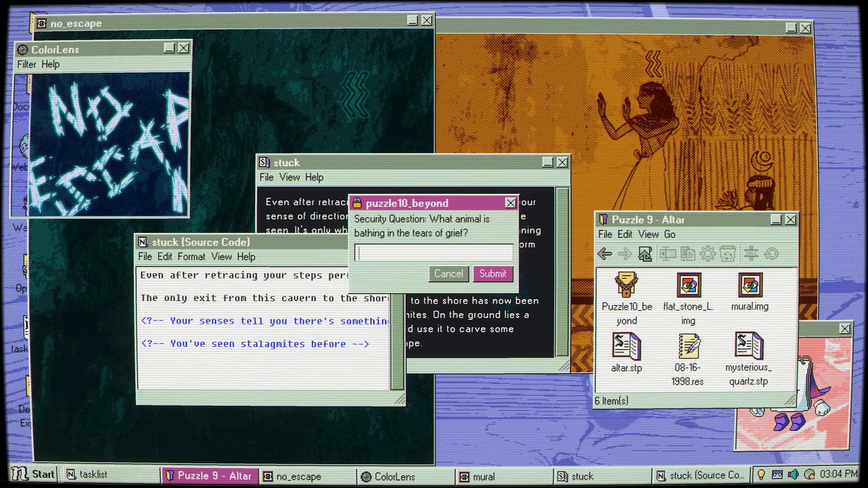
Task: Click Submit in puzzle10_beyond dialog
Action: pyautogui.click(x=493, y=274)
